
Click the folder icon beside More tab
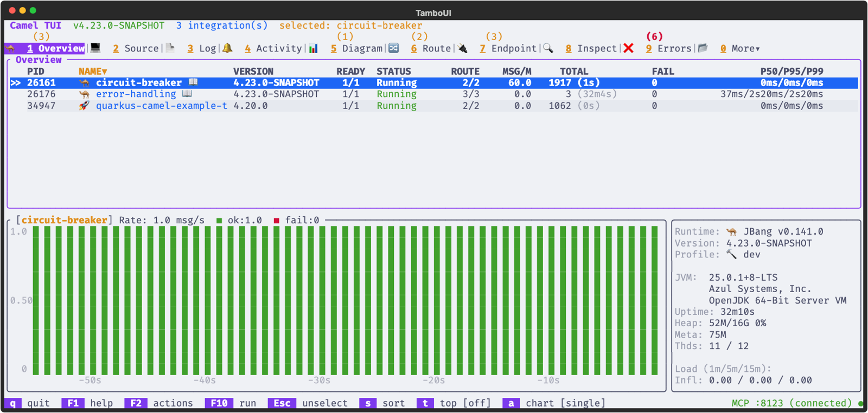point(703,48)
